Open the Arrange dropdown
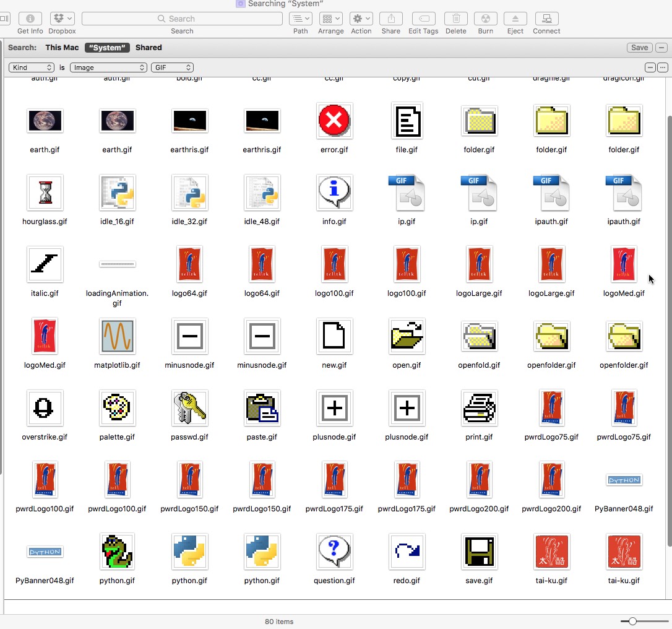The height and width of the screenshot is (629, 672). point(331,19)
